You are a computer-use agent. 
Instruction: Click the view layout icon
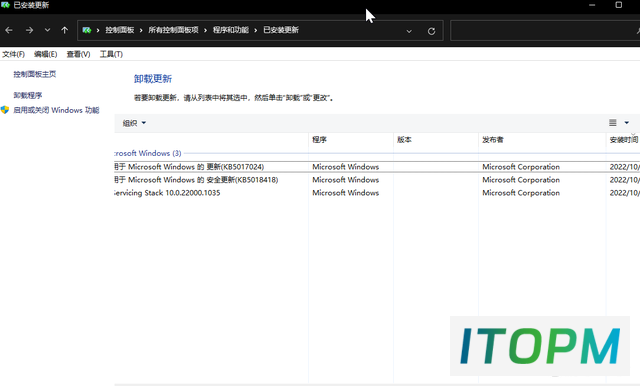pyautogui.click(x=613, y=123)
